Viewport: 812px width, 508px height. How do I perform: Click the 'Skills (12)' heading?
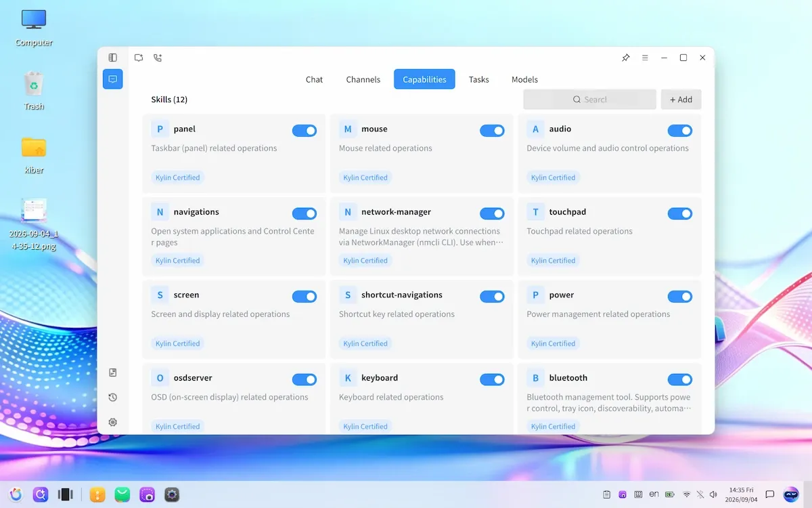point(169,100)
